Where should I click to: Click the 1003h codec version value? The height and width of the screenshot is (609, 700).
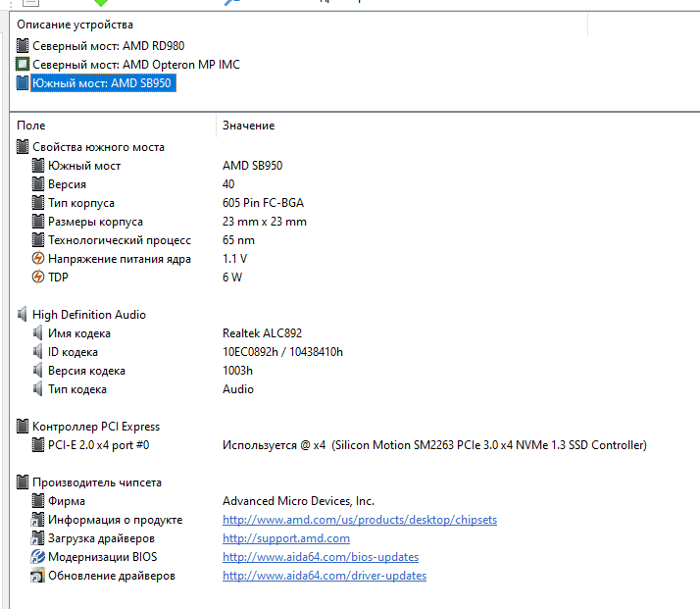tap(238, 371)
